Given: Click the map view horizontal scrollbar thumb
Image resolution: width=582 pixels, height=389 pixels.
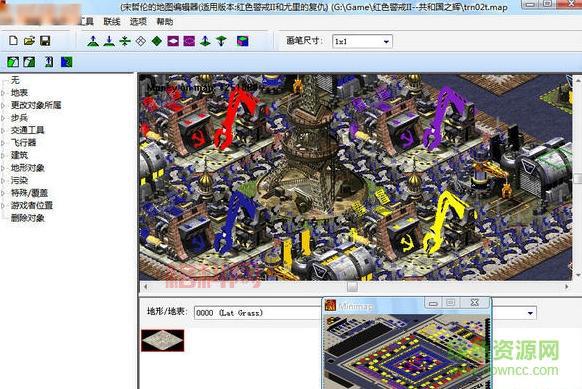Looking at the screenshot, I should [353, 287].
